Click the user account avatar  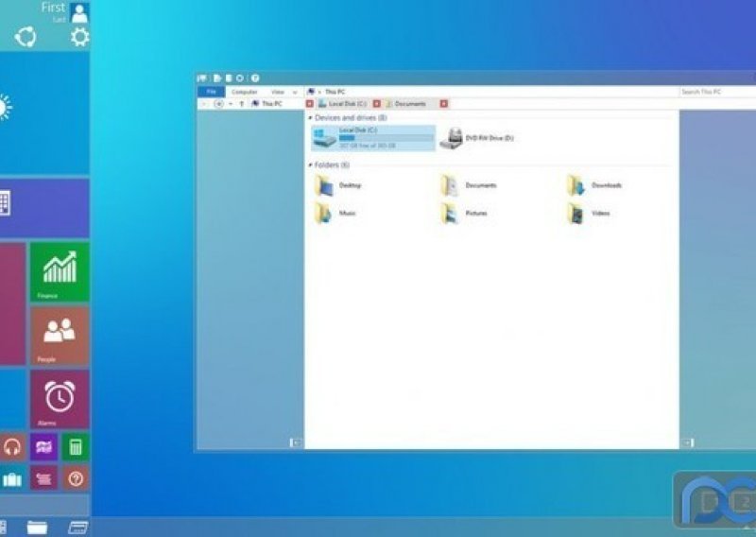[x=79, y=13]
